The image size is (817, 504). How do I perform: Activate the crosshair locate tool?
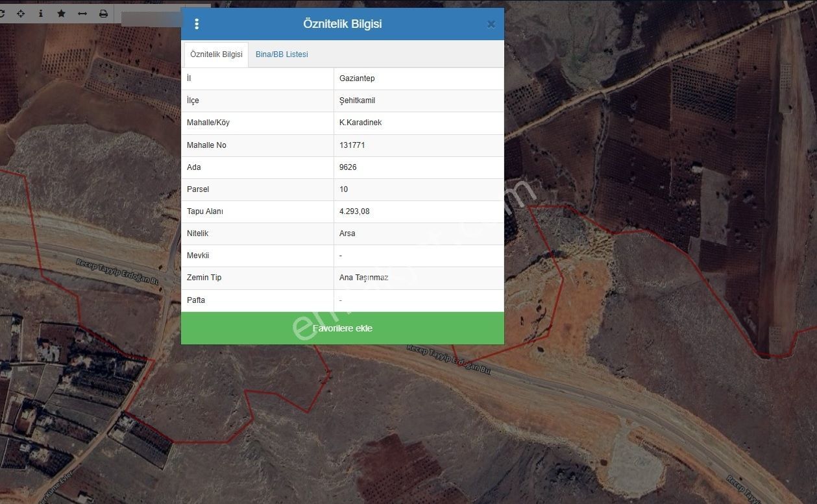21,14
